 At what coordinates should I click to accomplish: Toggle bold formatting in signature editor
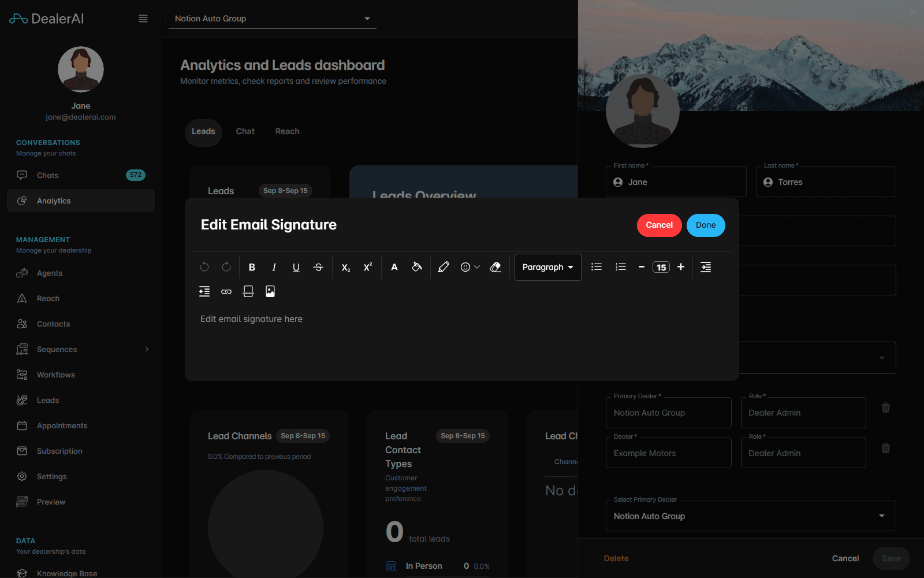[252, 267]
